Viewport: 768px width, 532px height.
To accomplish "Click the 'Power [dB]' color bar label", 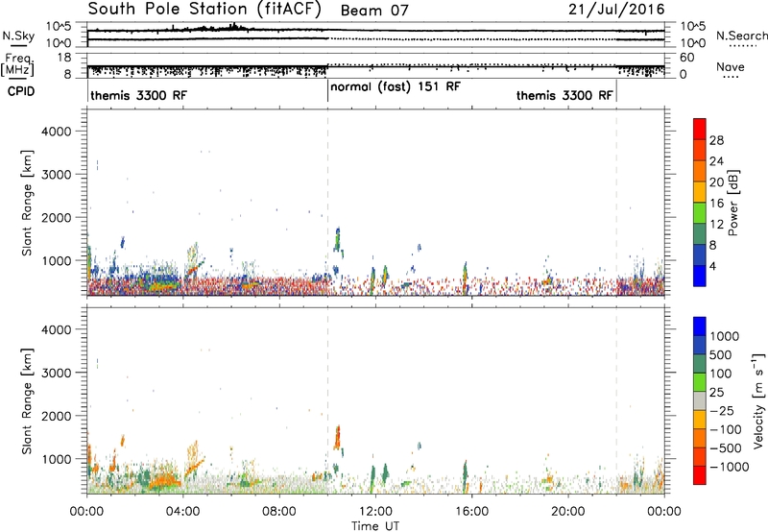I will click(x=732, y=203).
